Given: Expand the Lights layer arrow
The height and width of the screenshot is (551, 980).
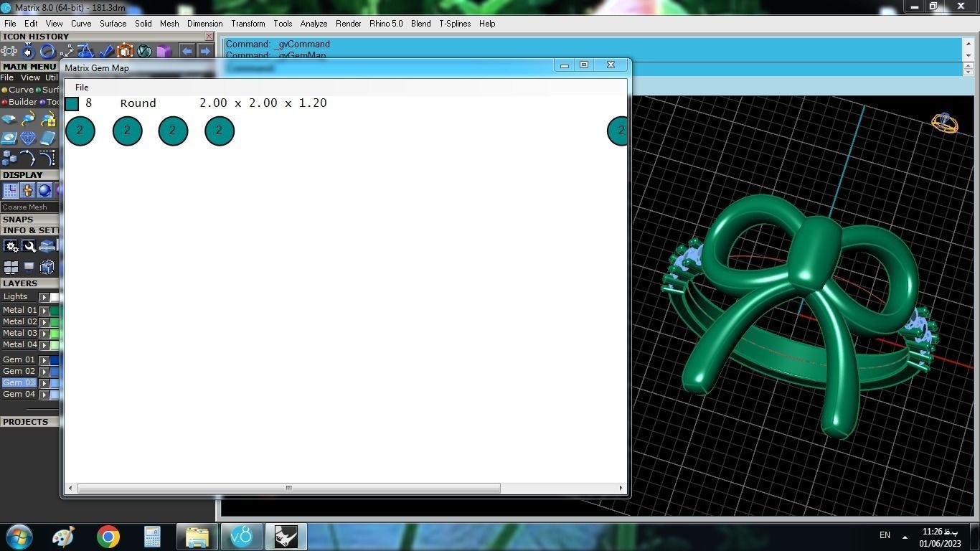Looking at the screenshot, I should (44, 297).
